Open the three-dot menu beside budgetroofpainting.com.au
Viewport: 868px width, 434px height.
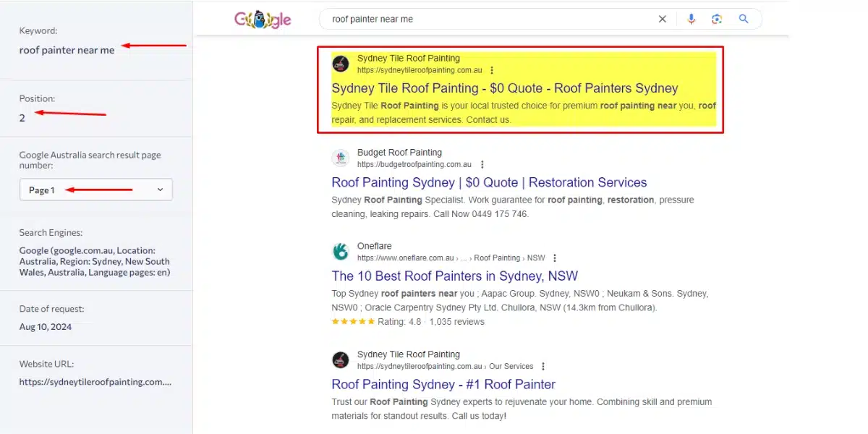click(x=482, y=165)
